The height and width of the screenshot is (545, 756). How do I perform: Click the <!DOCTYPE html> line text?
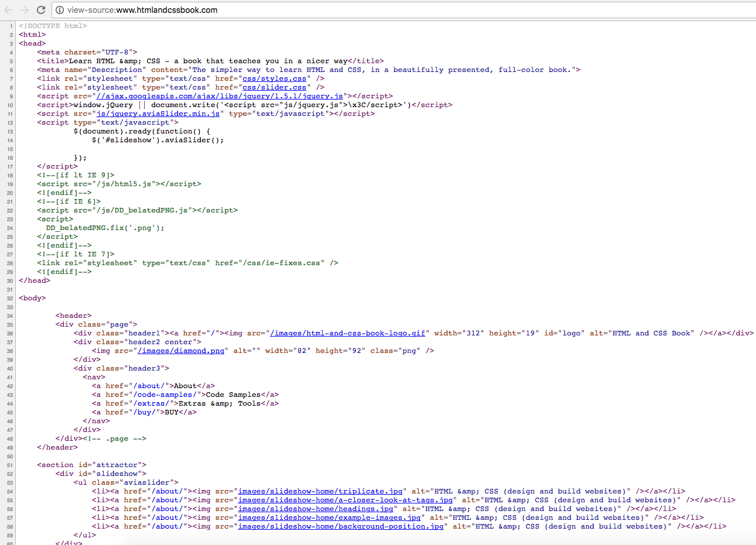point(53,26)
